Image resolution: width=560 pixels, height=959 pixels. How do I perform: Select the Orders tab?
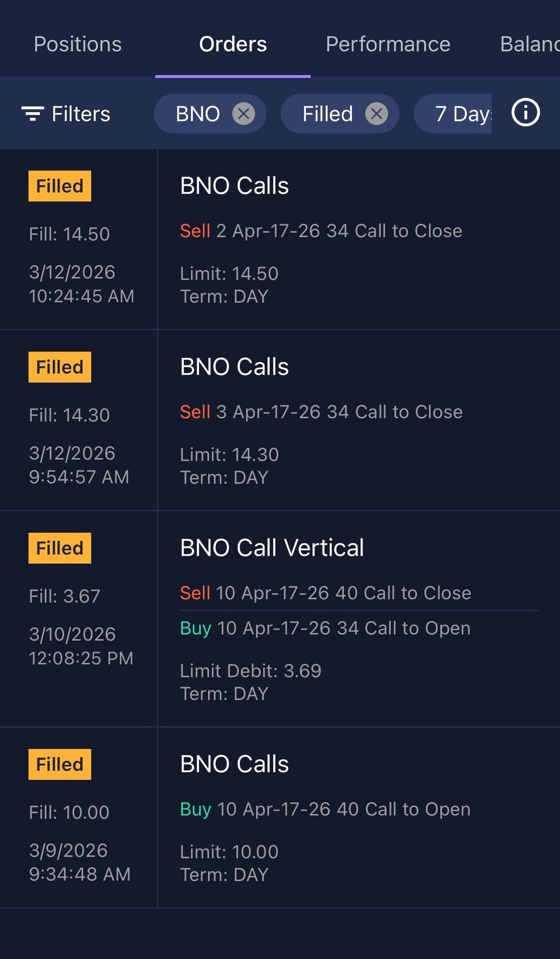[233, 44]
